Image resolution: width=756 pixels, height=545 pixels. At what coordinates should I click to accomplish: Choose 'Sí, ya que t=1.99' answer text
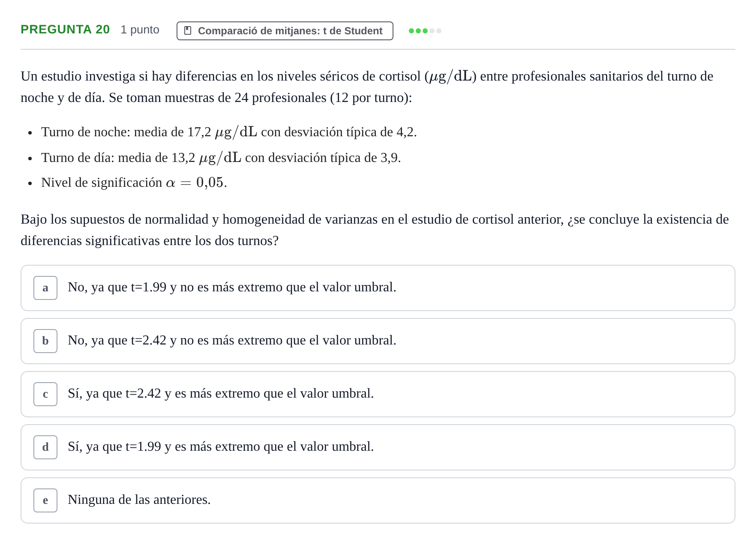221,446
